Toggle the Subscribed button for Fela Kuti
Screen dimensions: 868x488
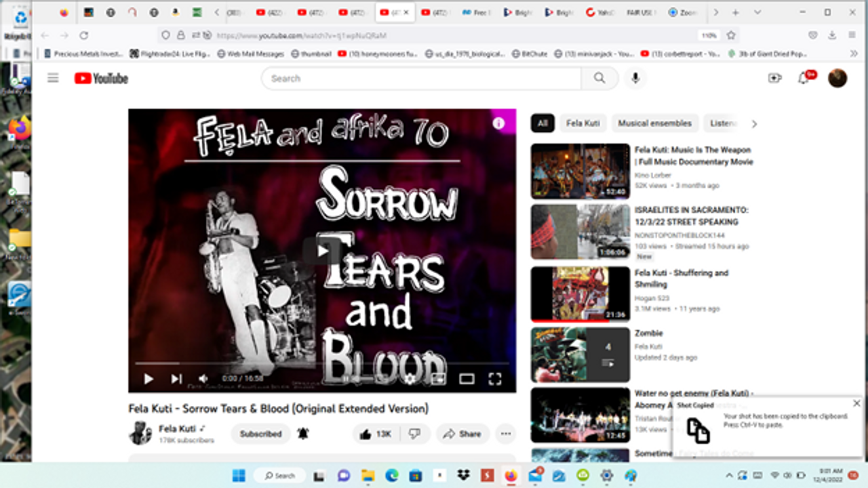(260, 434)
